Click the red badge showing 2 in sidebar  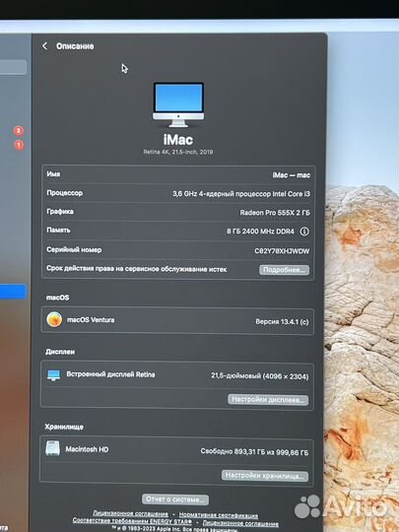coord(19,131)
